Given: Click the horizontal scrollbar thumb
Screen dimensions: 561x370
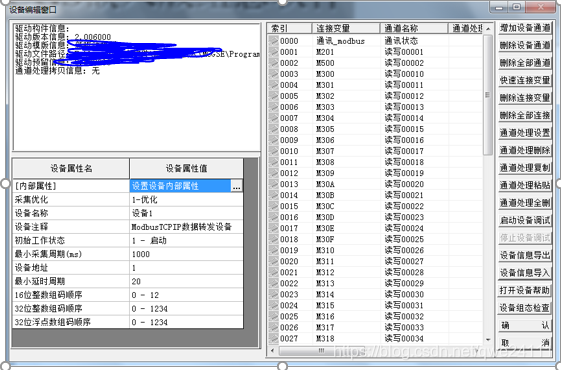Looking at the screenshot, I should pos(322,351).
